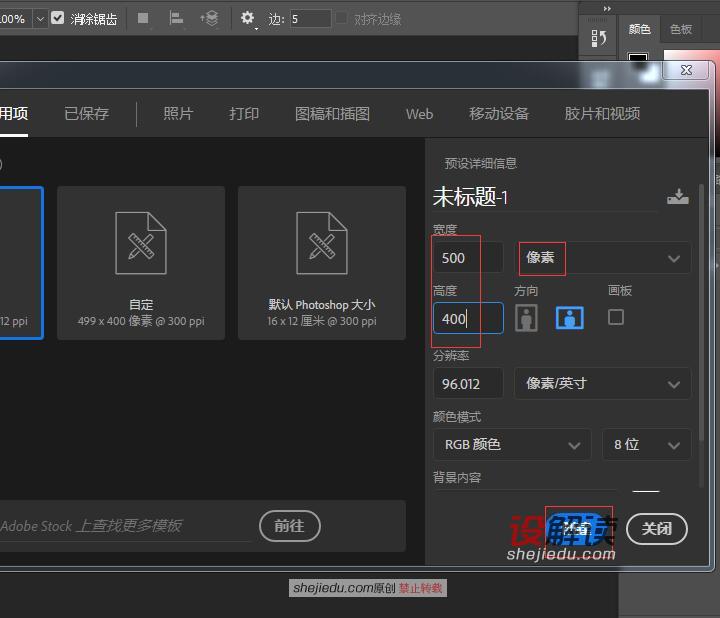Collapse panels with the double arrow icon
This screenshot has height=618, width=720.
coord(607,8)
